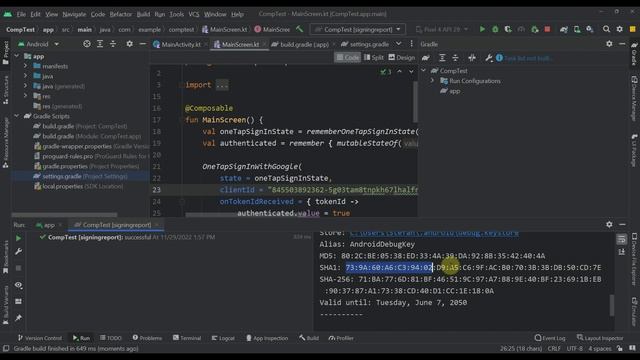Click the Make Project hammer icon
The width and height of the screenshot is (640, 360).
click(300, 29)
